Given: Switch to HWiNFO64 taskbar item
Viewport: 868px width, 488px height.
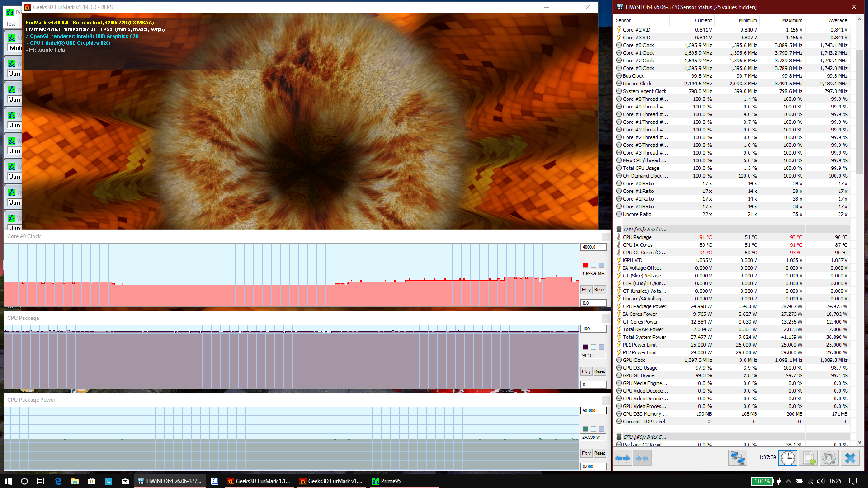Looking at the screenshot, I should point(170,481).
